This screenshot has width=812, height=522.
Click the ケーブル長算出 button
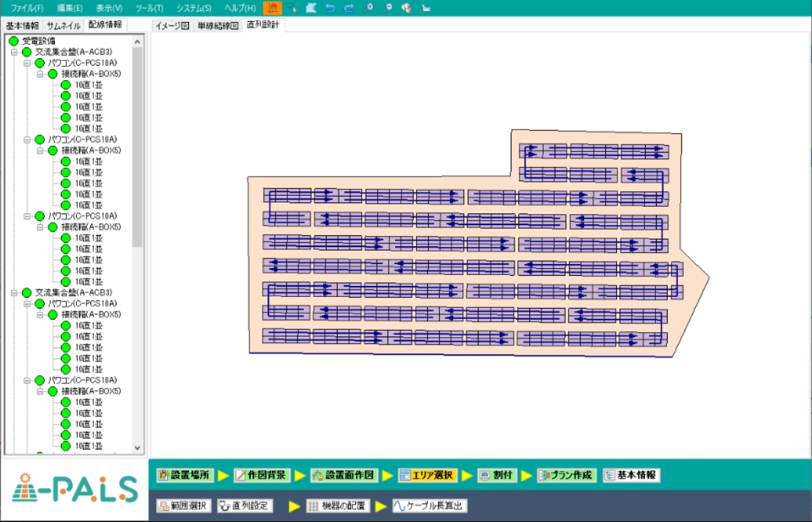pos(429,506)
